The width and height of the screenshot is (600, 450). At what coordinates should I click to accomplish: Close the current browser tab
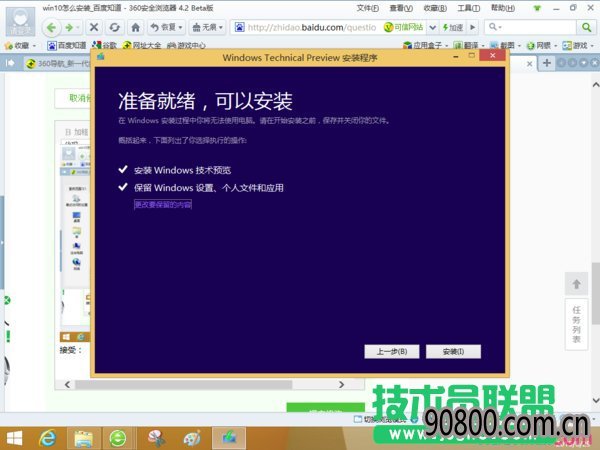click(x=529, y=64)
